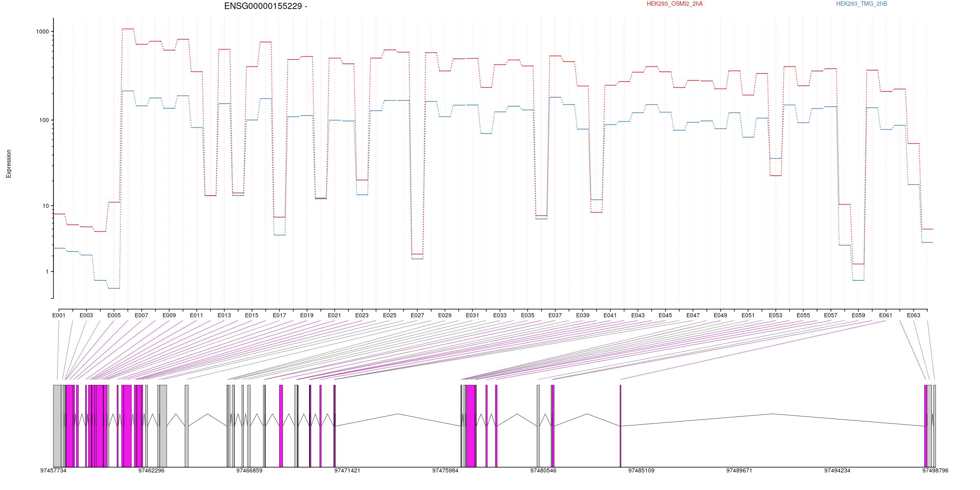Click exon label E053
980x490 pixels.
(775, 315)
